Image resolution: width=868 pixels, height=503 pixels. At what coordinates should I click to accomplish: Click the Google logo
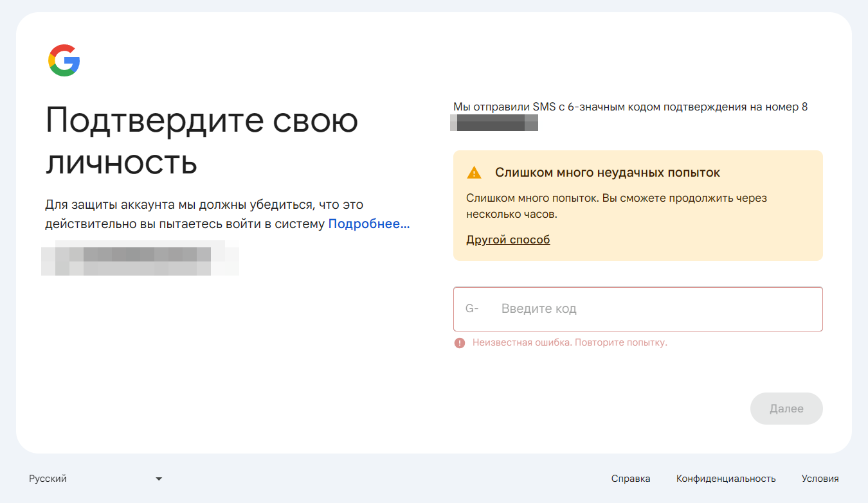click(x=64, y=60)
